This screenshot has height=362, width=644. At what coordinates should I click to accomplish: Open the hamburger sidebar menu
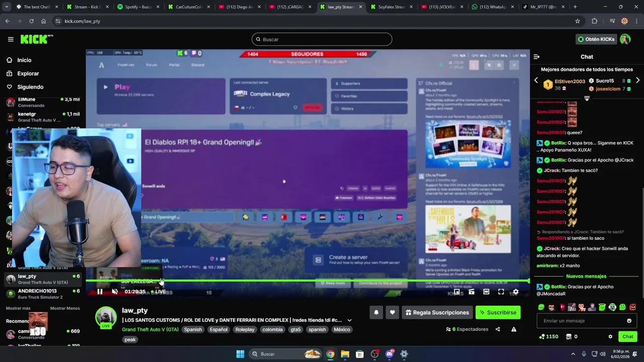pos(11,39)
